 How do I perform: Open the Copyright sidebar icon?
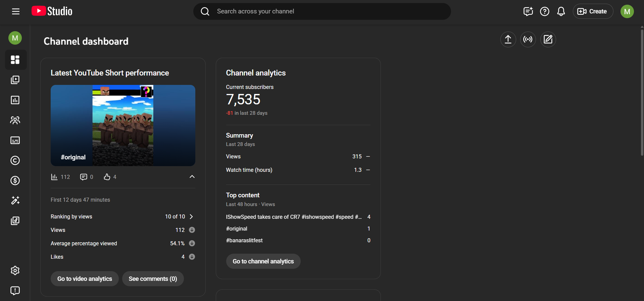[15, 160]
